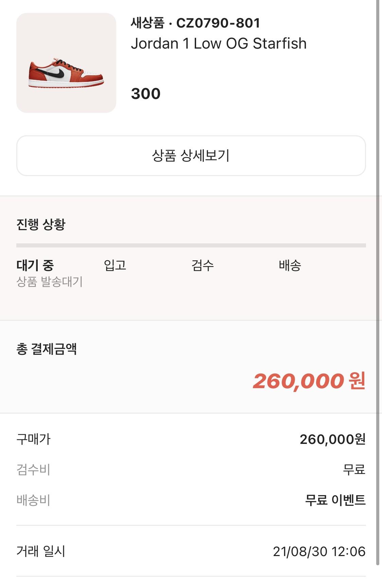The image size is (382, 588).
Task: Select the 배송 progress step
Action: tap(290, 265)
